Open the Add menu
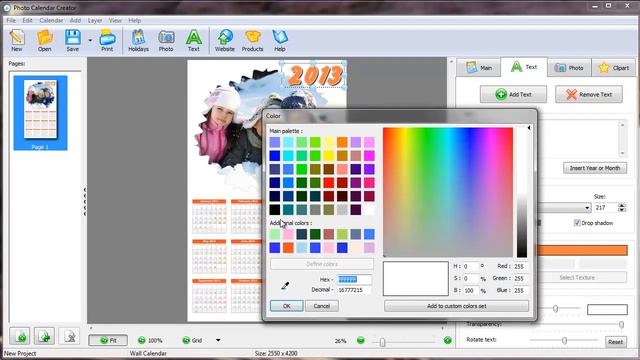The image size is (640, 360). 75,20
